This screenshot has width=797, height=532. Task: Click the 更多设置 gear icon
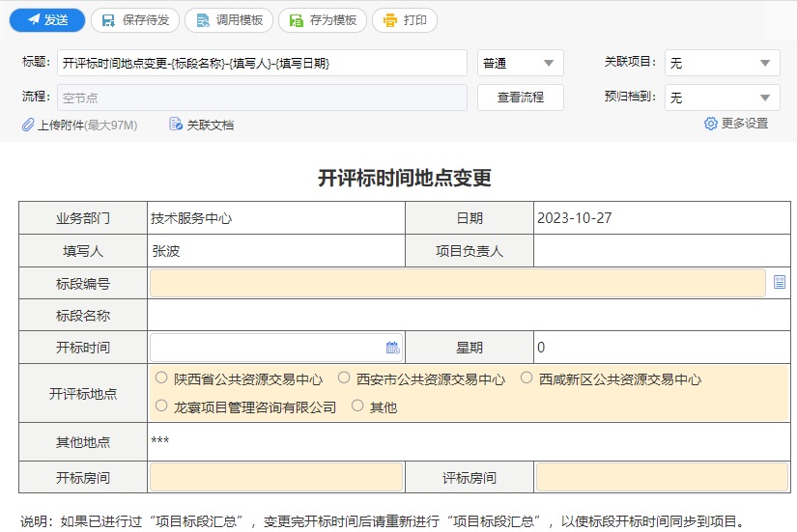tap(711, 124)
